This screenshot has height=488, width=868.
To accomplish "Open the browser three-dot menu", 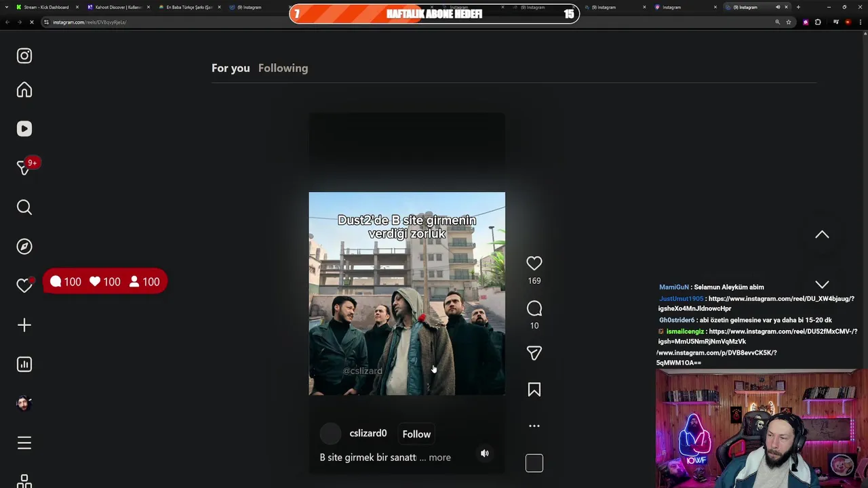I will (862, 22).
